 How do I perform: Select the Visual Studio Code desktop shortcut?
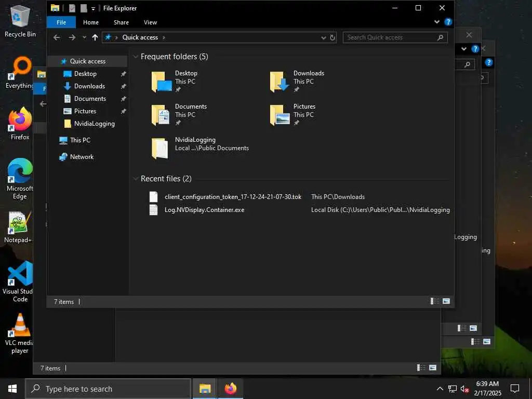coord(19,282)
